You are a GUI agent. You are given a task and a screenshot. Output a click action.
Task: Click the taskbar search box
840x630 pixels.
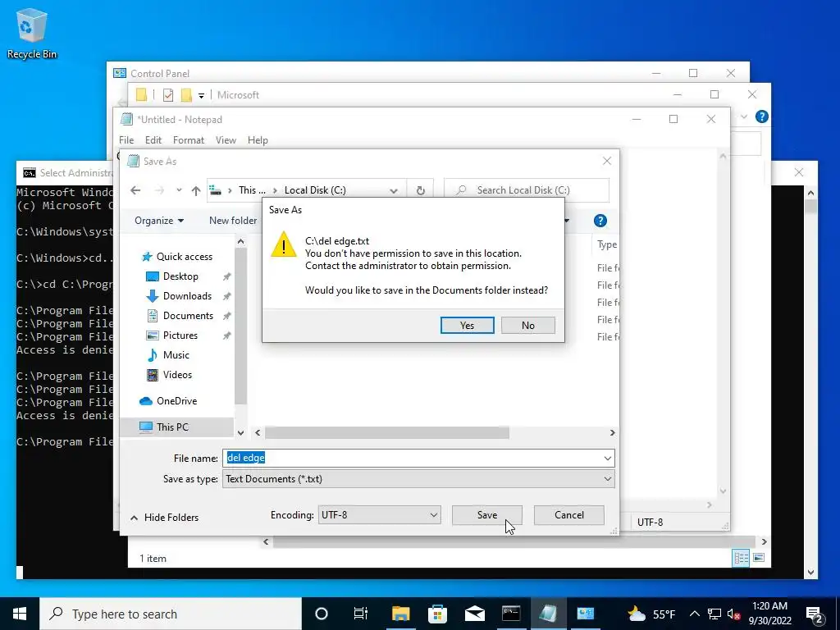click(171, 614)
